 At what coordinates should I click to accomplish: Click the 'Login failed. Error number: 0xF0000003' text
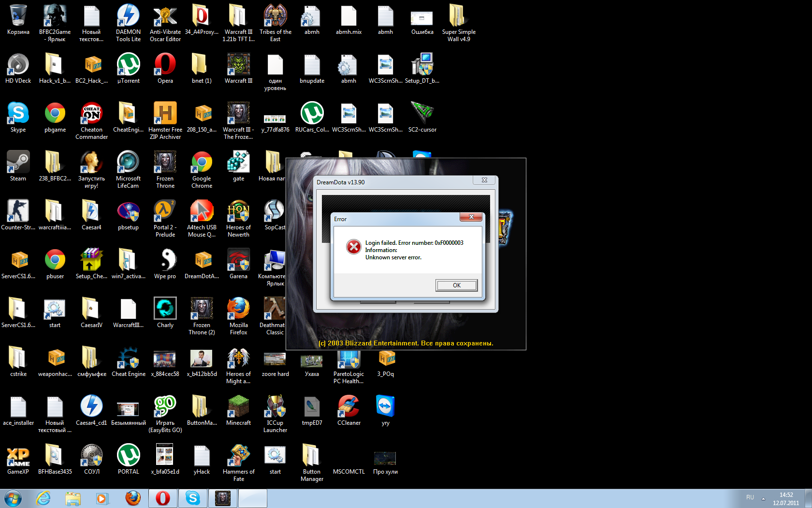(414, 243)
